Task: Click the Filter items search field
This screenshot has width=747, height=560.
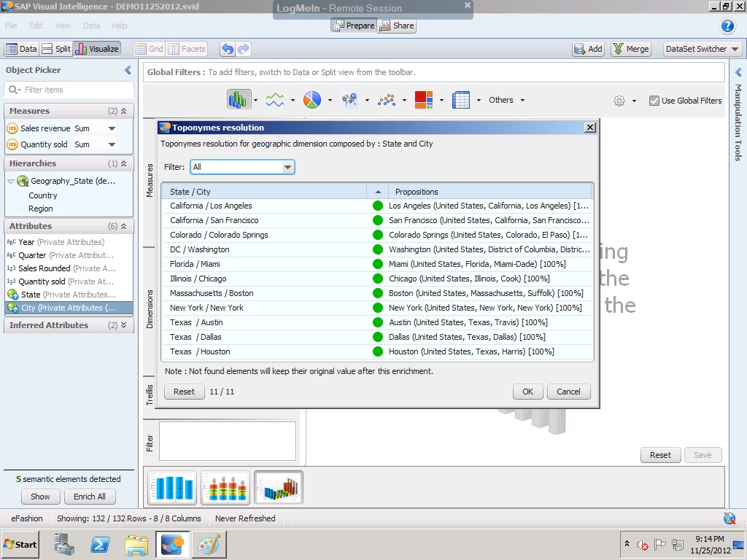Action: point(69,90)
